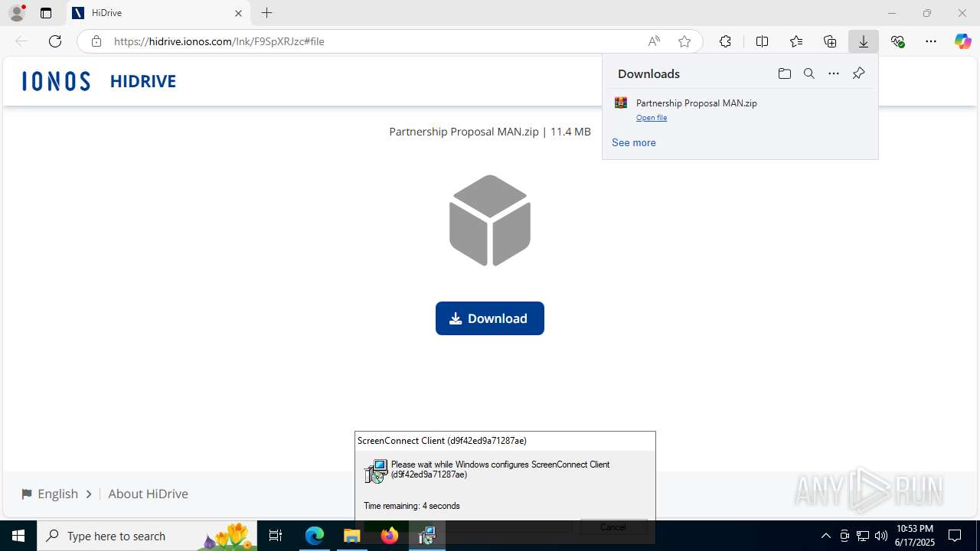
Task: Click the network tray icon
Action: pyautogui.click(x=863, y=536)
